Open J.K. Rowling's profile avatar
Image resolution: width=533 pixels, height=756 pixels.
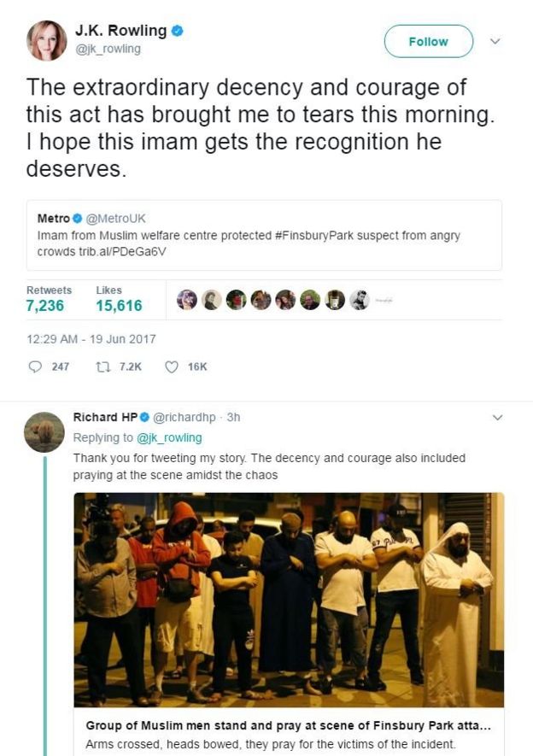click(x=46, y=40)
